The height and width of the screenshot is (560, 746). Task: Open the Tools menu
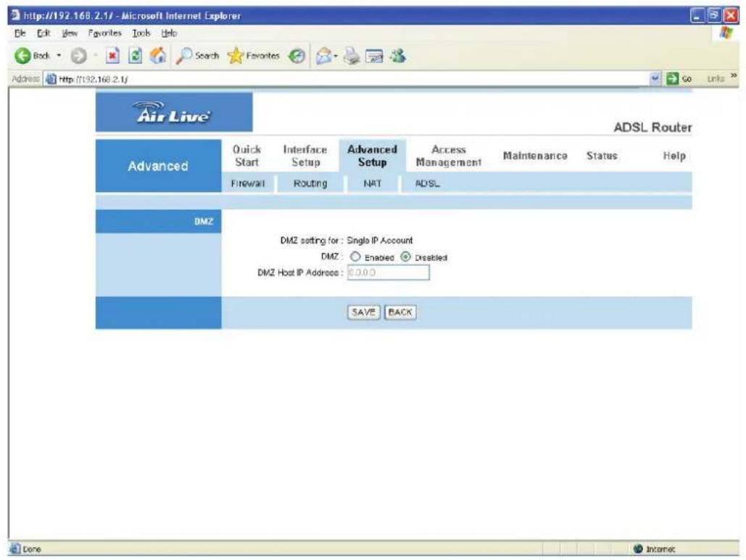pos(141,33)
